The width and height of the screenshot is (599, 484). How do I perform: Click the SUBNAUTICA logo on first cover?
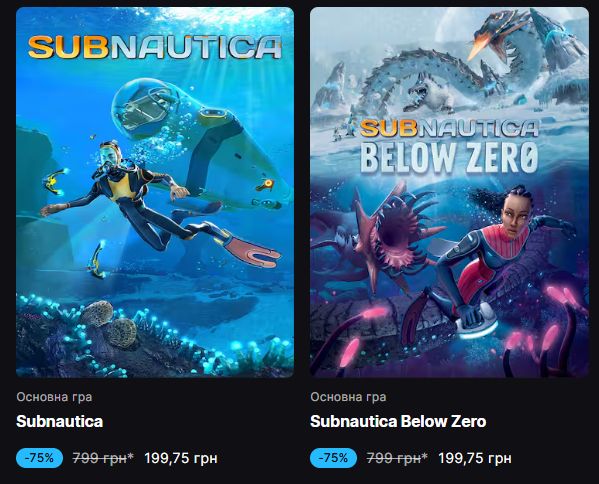click(x=155, y=47)
